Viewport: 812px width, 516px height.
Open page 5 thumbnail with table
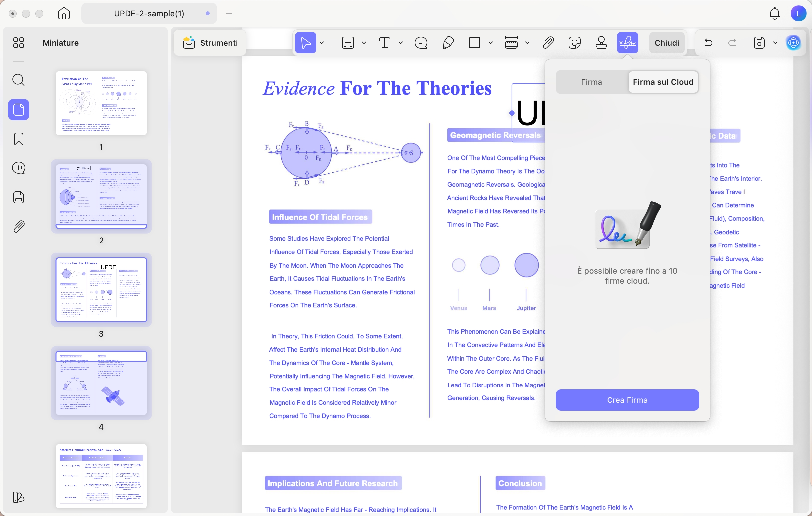point(101,476)
